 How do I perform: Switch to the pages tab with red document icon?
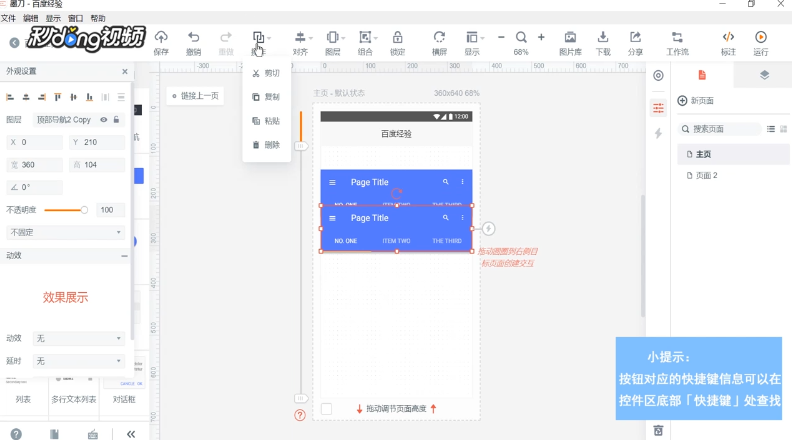[x=702, y=75]
